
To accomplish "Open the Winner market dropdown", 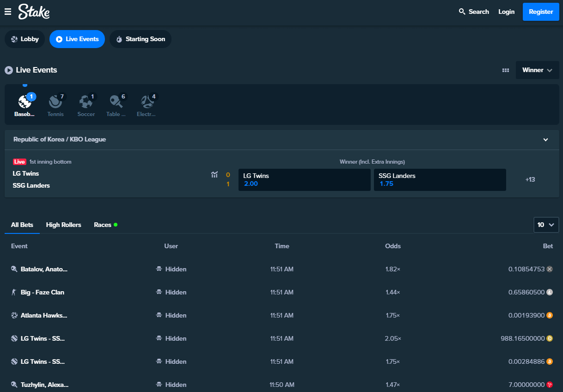I will pos(537,70).
